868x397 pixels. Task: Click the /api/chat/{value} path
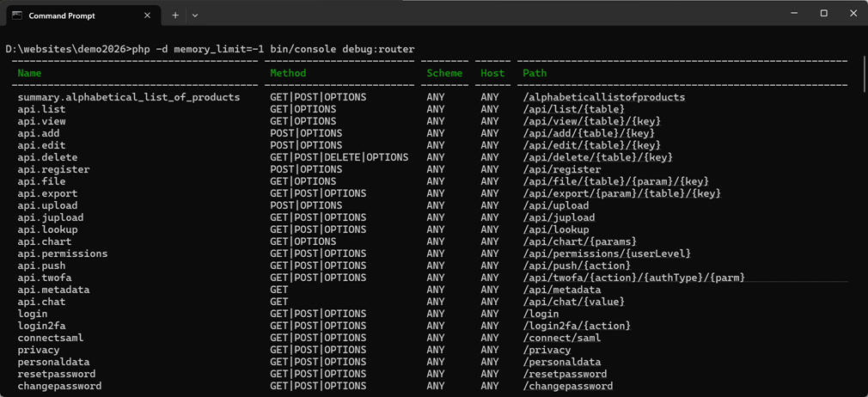coord(574,302)
